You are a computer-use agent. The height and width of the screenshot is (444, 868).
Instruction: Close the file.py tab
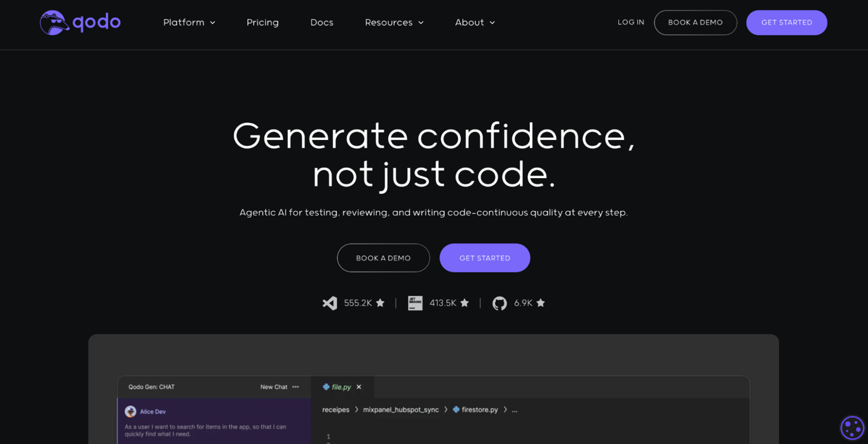click(x=358, y=387)
